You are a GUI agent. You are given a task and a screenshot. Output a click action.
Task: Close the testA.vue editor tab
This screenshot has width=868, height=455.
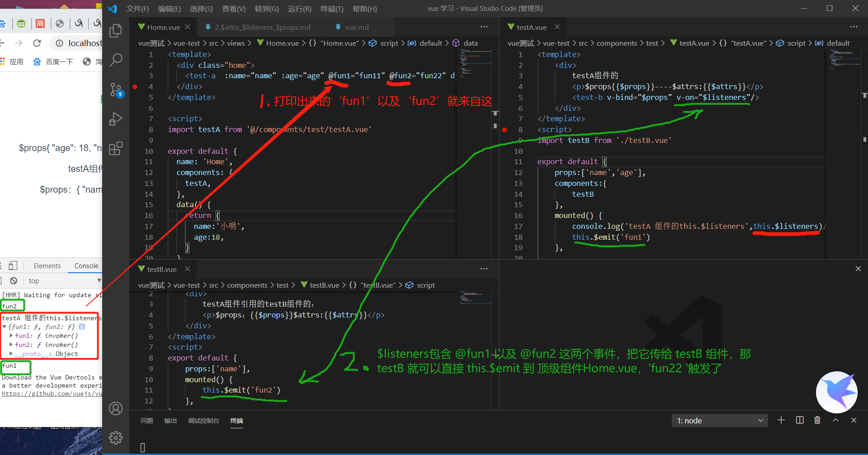coord(557,27)
